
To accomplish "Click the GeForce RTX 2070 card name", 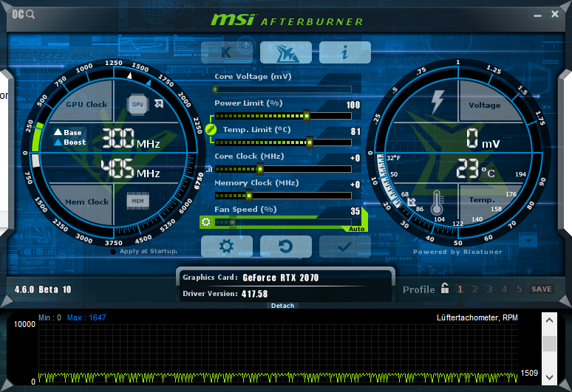I will tap(281, 278).
